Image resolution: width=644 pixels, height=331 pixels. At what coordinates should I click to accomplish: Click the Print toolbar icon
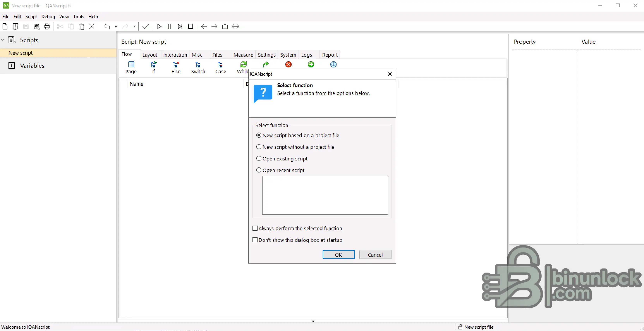(x=47, y=26)
